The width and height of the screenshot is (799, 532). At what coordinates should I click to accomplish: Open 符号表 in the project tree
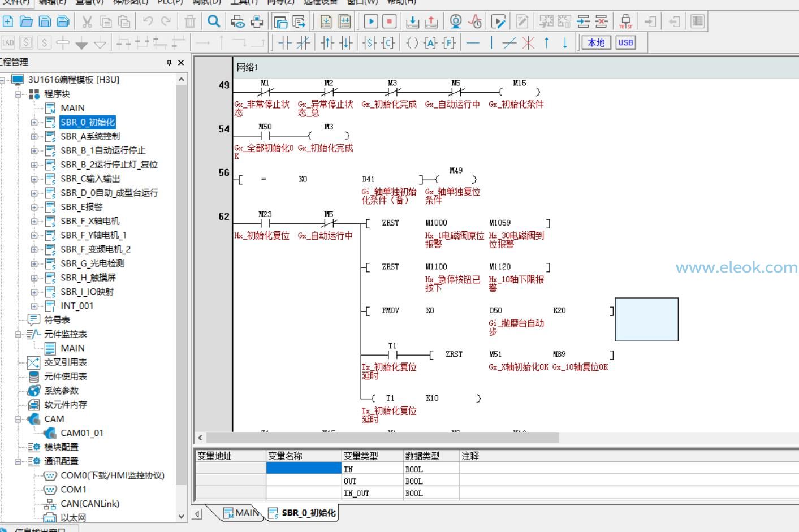pos(57,320)
